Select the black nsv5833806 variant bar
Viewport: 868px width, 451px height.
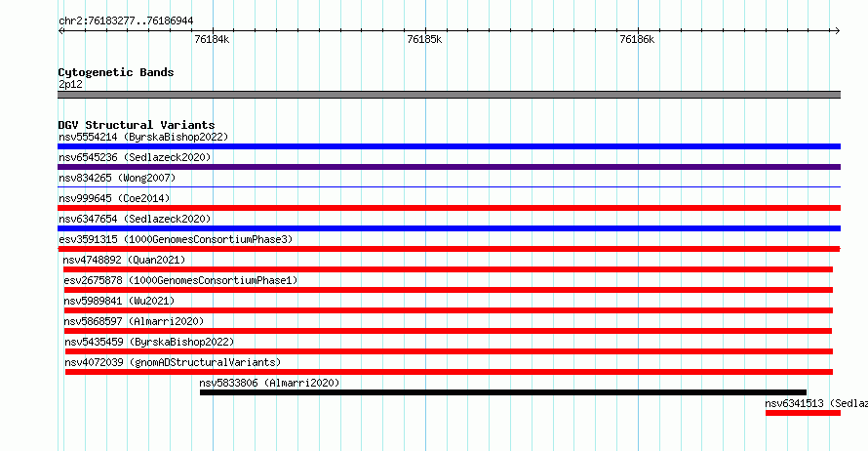[503, 392]
